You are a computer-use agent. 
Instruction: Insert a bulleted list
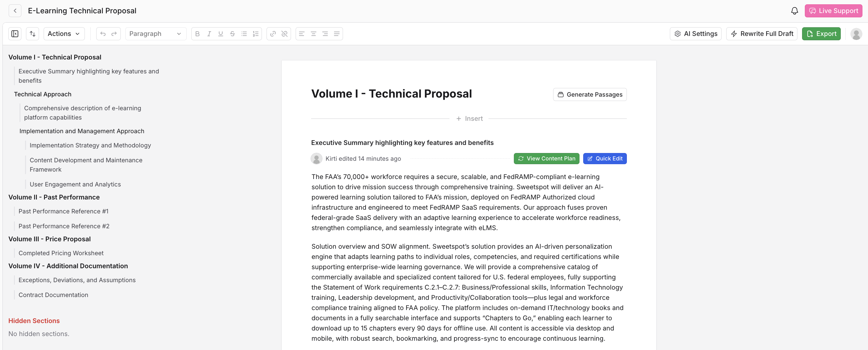tap(244, 34)
